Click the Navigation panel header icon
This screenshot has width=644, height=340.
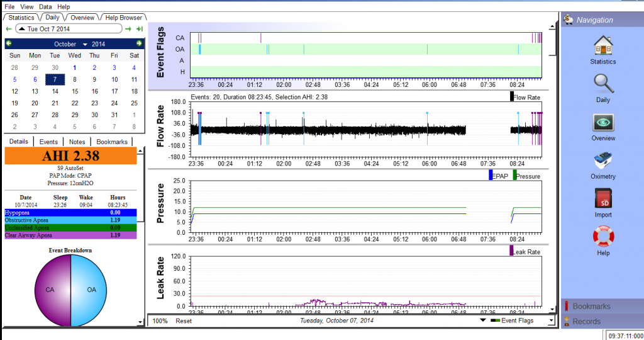(569, 20)
